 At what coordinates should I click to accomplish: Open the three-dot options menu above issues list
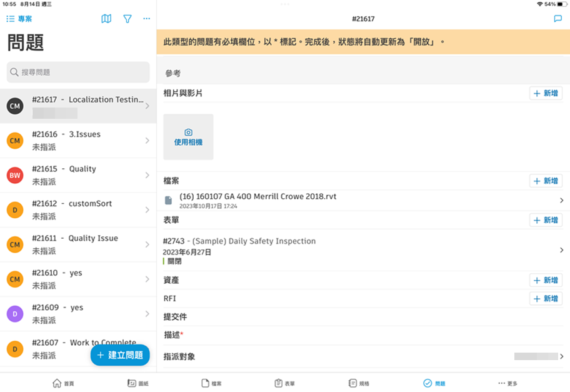click(x=146, y=19)
